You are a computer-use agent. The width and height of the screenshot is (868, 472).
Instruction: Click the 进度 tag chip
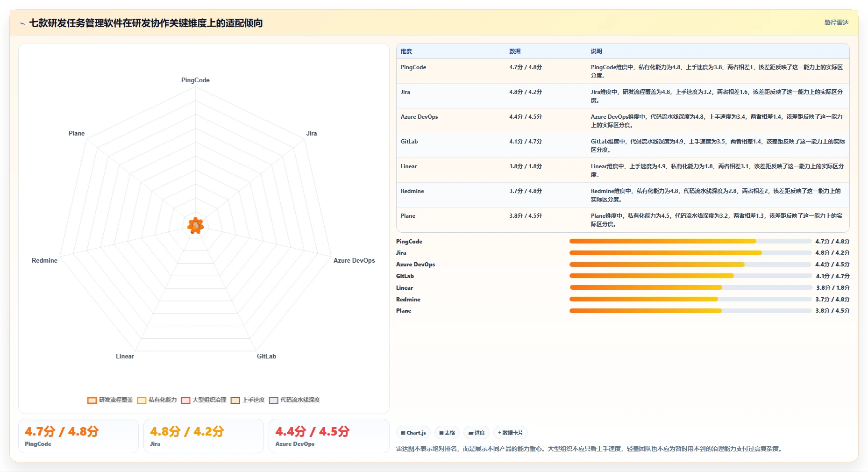point(477,433)
